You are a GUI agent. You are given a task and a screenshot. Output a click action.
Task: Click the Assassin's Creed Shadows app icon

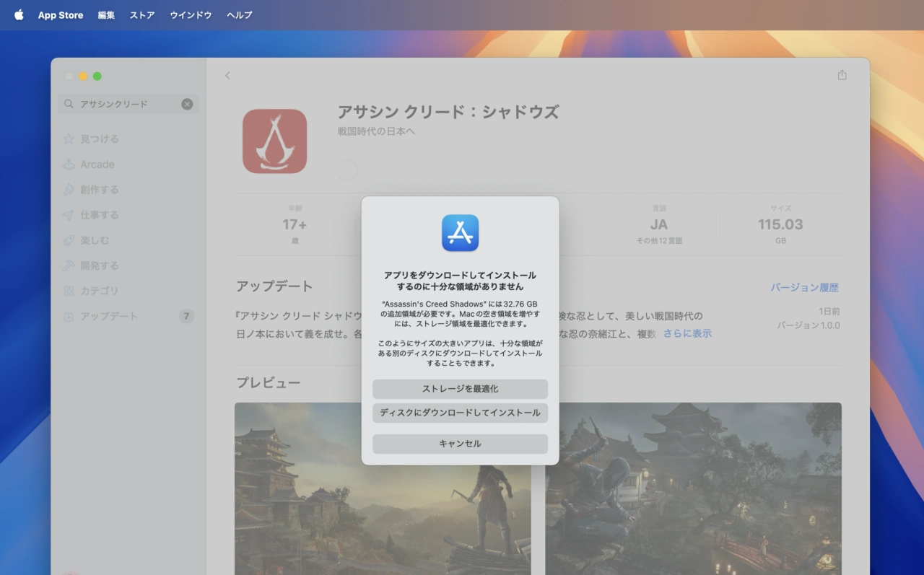(x=274, y=141)
